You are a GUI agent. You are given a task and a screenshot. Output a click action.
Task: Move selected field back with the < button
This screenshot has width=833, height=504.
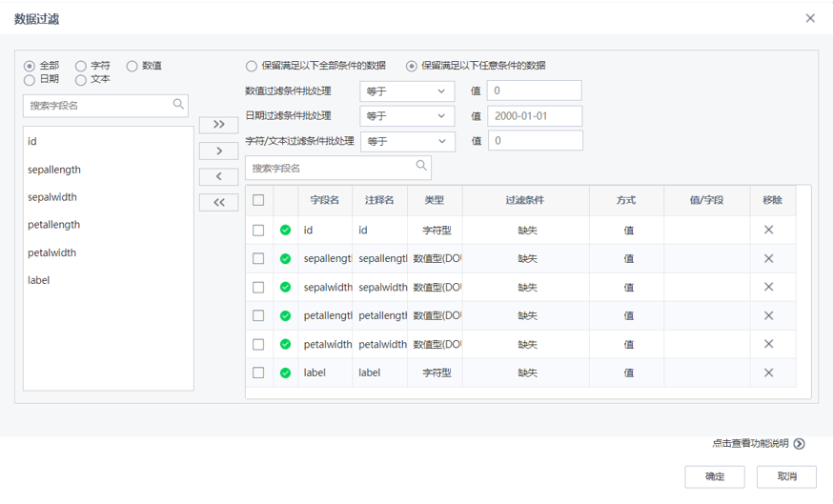click(219, 176)
